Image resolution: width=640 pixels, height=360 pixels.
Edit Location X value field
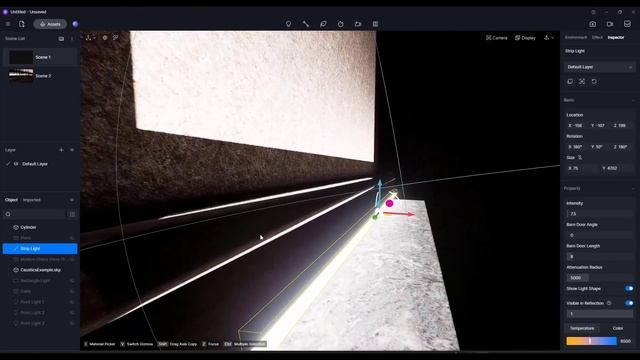tap(576, 126)
